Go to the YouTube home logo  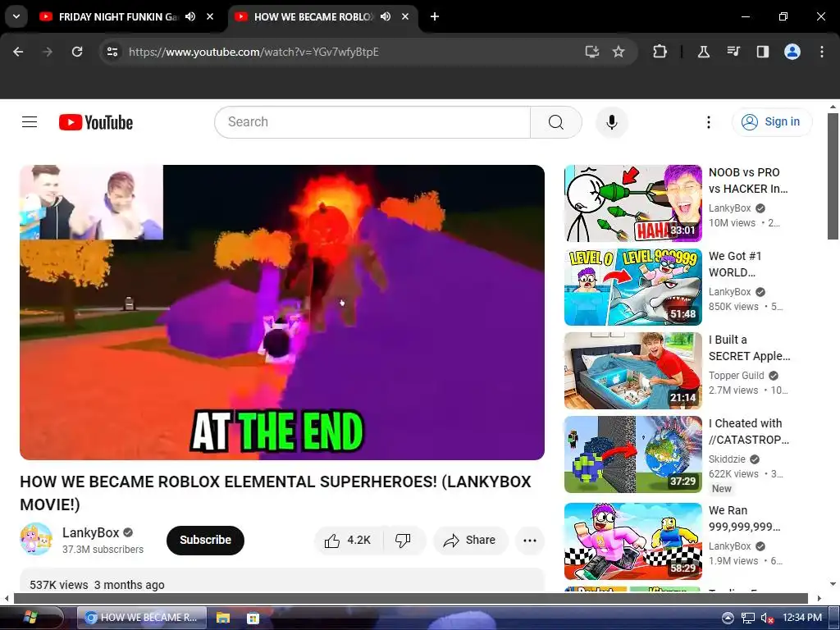[96, 122]
